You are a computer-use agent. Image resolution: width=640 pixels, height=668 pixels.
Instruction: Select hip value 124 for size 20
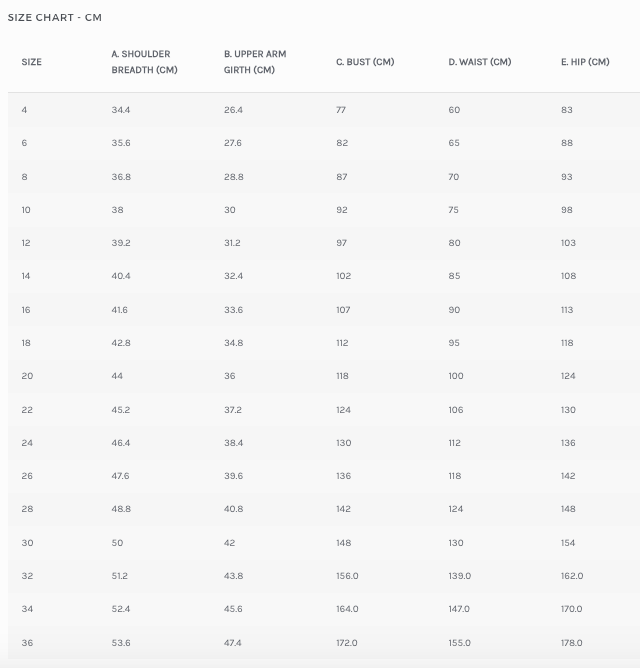pyautogui.click(x=568, y=376)
